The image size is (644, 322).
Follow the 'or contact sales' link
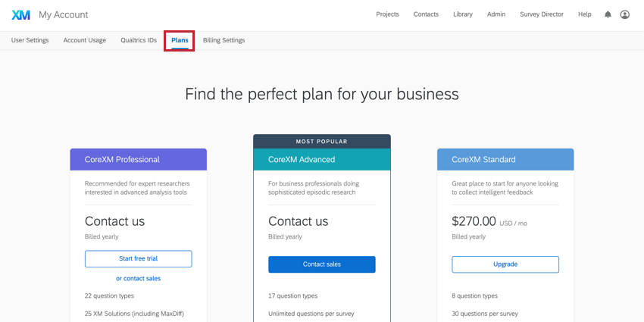point(139,279)
